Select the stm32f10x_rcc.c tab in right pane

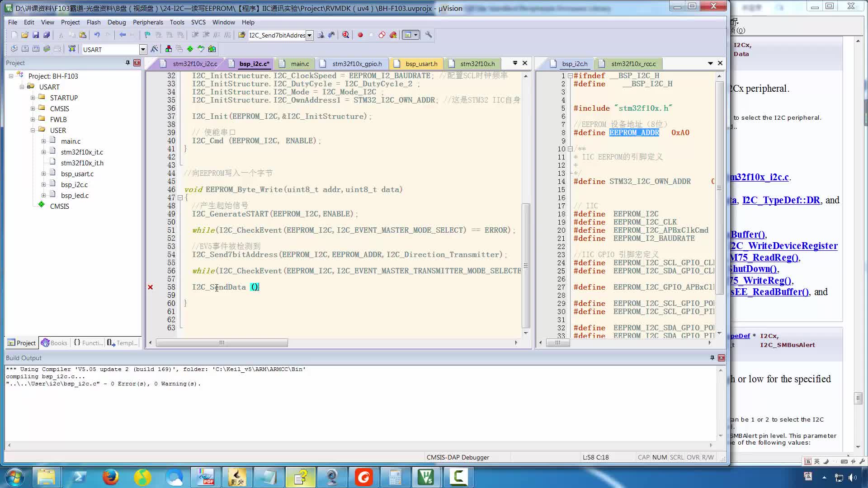[628, 64]
